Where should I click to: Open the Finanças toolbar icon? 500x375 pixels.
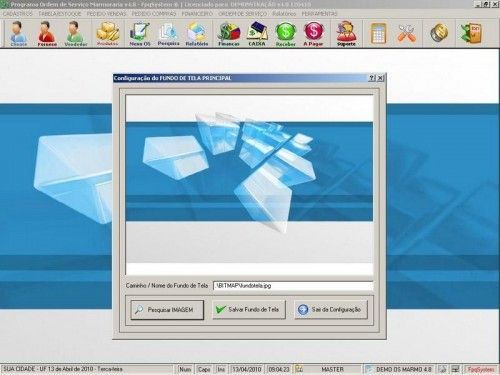[229, 33]
